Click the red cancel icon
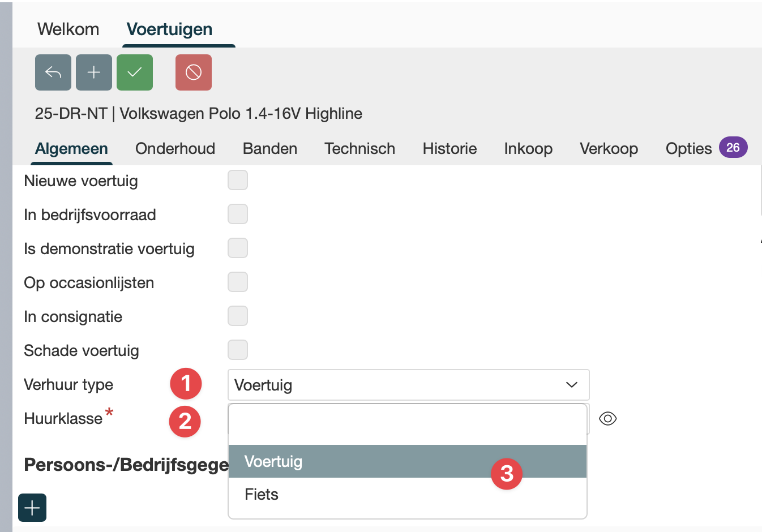762x532 pixels. (194, 72)
